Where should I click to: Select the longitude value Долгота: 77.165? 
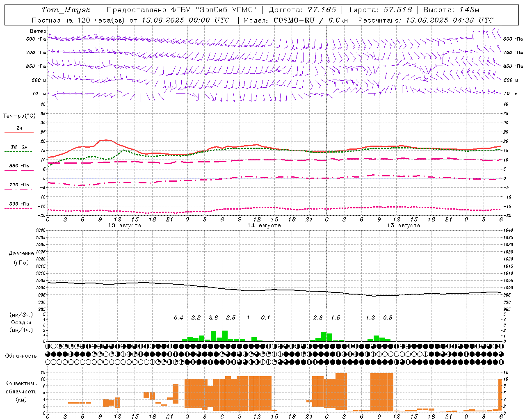(x=302, y=10)
